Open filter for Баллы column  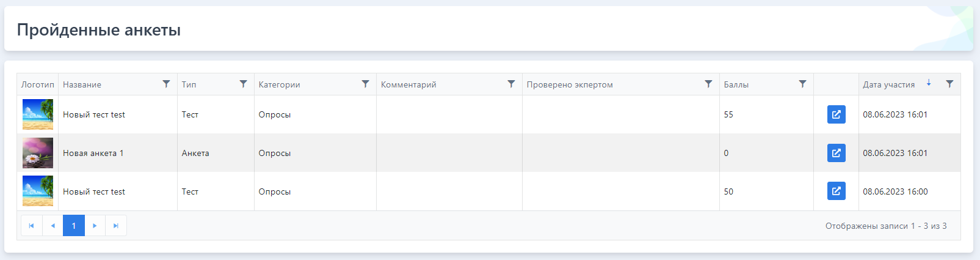click(802, 84)
